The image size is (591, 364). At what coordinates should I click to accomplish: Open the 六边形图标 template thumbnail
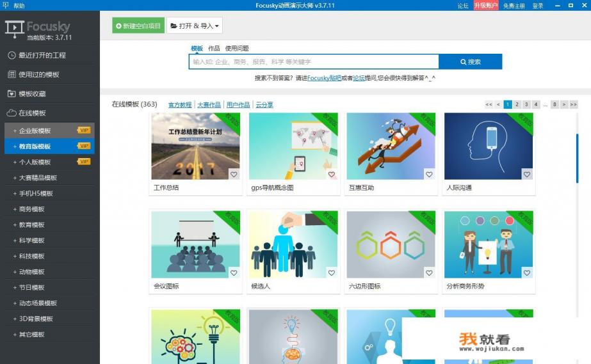(391, 244)
